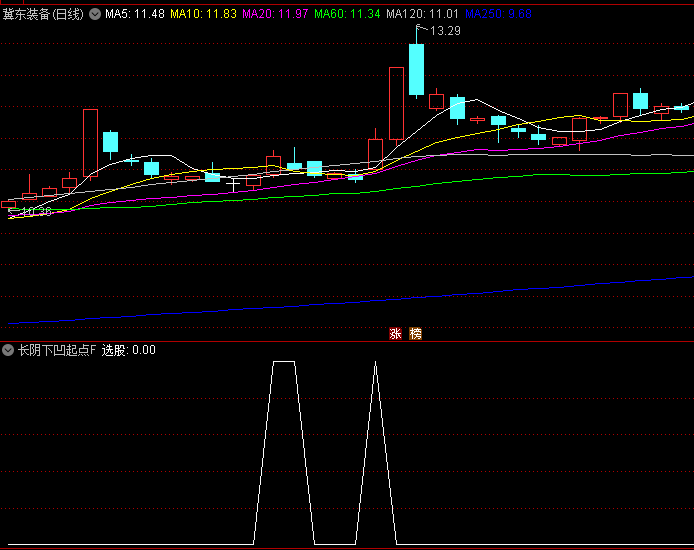This screenshot has height=550, width=694.
Task: Select the tall cyan candle under 13.29
Action: click(x=416, y=69)
